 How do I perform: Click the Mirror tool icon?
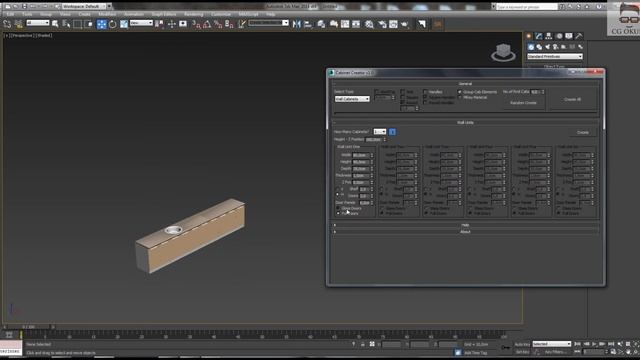coord(297,24)
